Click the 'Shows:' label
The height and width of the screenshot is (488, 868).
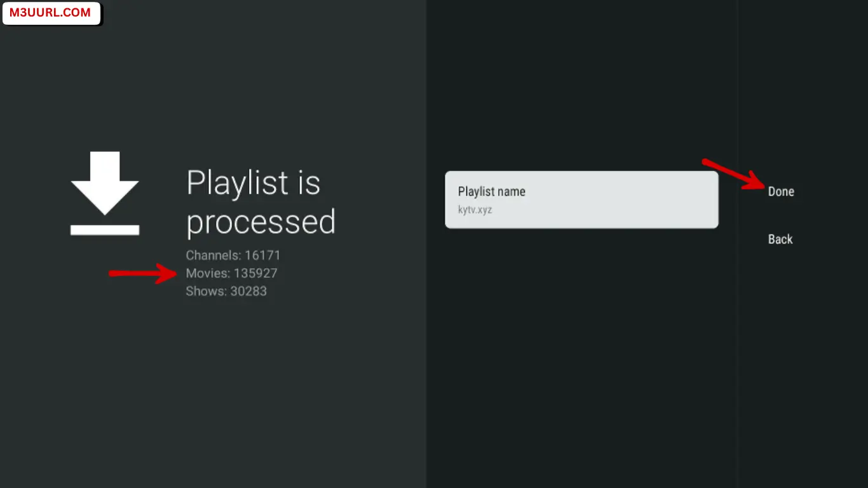click(x=206, y=292)
